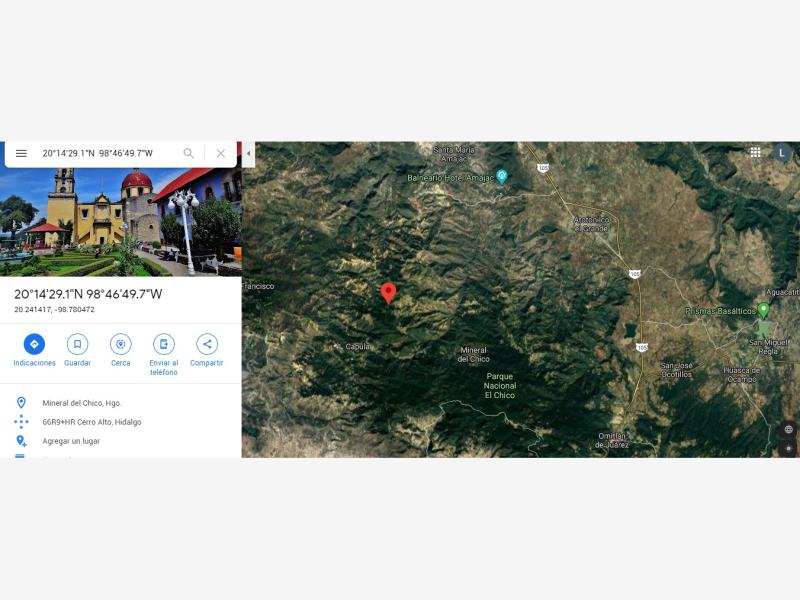Open the Balneario Hotel Amajac marker
This screenshot has width=800, height=600.
point(502,177)
